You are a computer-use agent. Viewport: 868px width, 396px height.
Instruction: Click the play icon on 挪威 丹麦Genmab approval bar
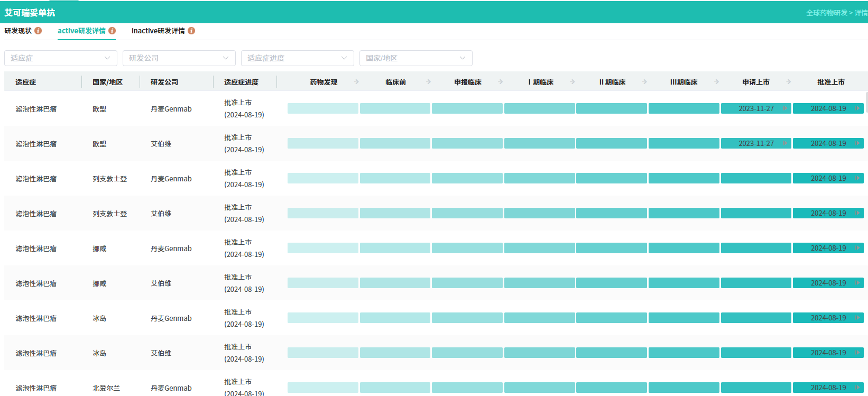[857, 248]
